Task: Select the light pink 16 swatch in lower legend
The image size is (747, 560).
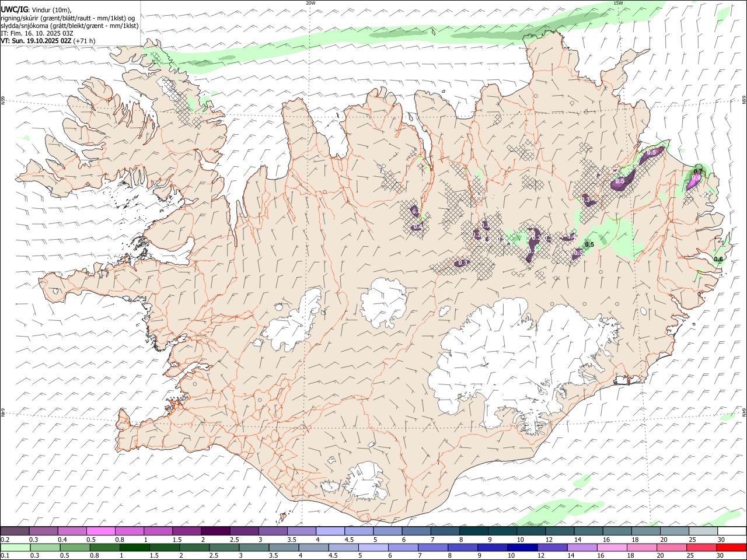Action: click(612, 547)
